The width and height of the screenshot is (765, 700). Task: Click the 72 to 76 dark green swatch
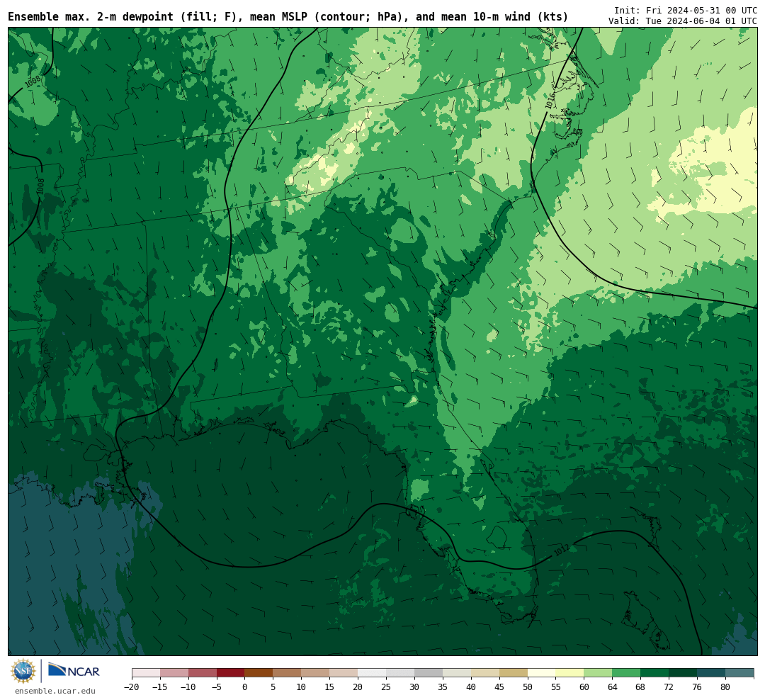pyautogui.click(x=684, y=673)
